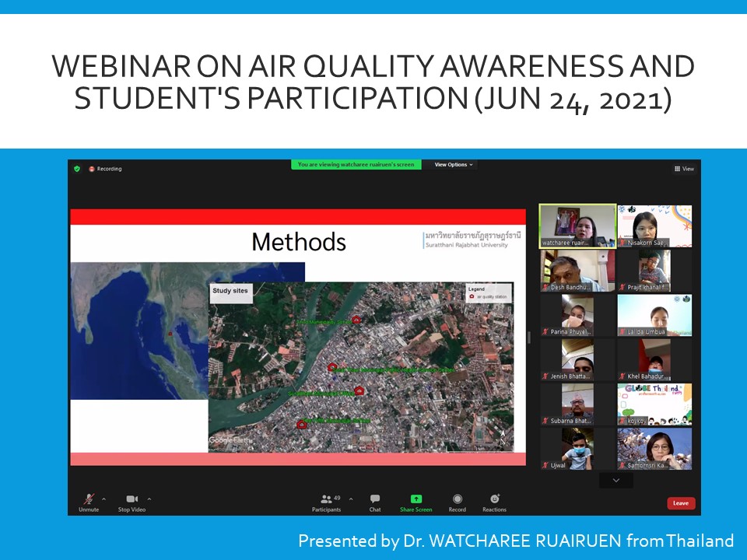Viewport: 747px width, 560px height.
Task: Open audio options arrow next to Unmute
Action: [103, 499]
